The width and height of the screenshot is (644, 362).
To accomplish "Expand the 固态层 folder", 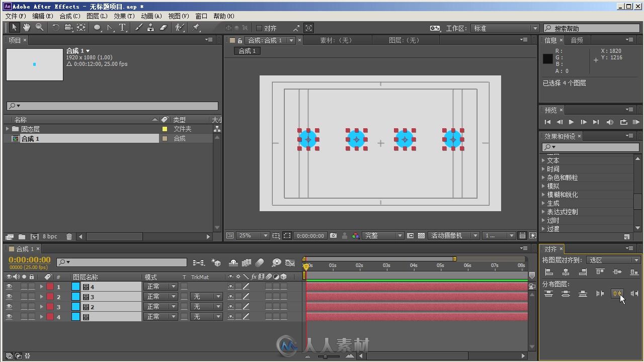I will point(8,129).
